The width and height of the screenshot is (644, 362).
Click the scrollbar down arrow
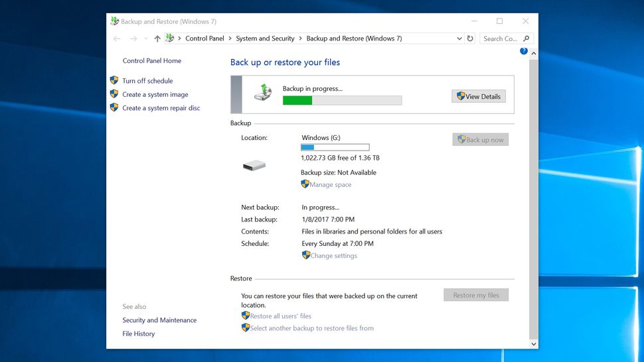point(534,344)
